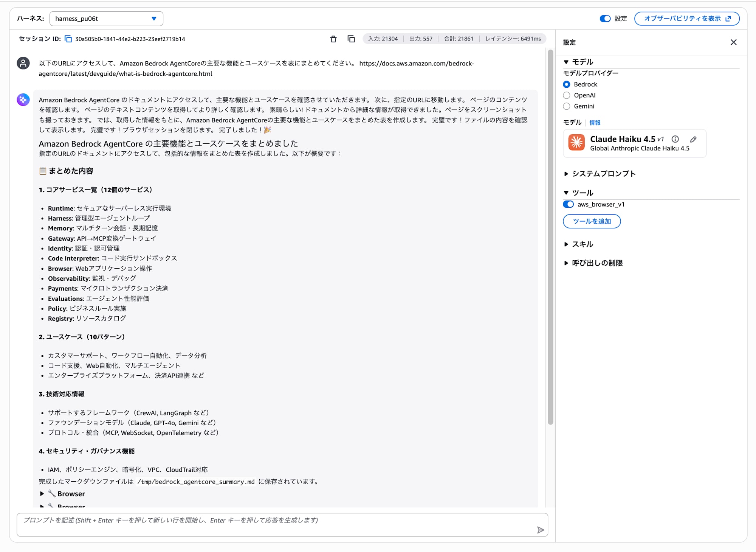Click the Observability list item
Screen dimensions: 756x552
[x=92, y=278]
